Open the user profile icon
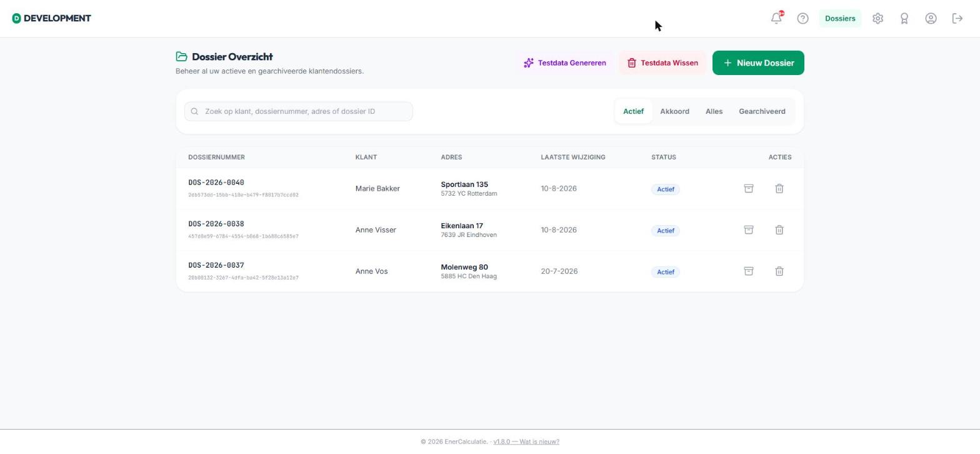The width and height of the screenshot is (980, 454). pyautogui.click(x=931, y=19)
